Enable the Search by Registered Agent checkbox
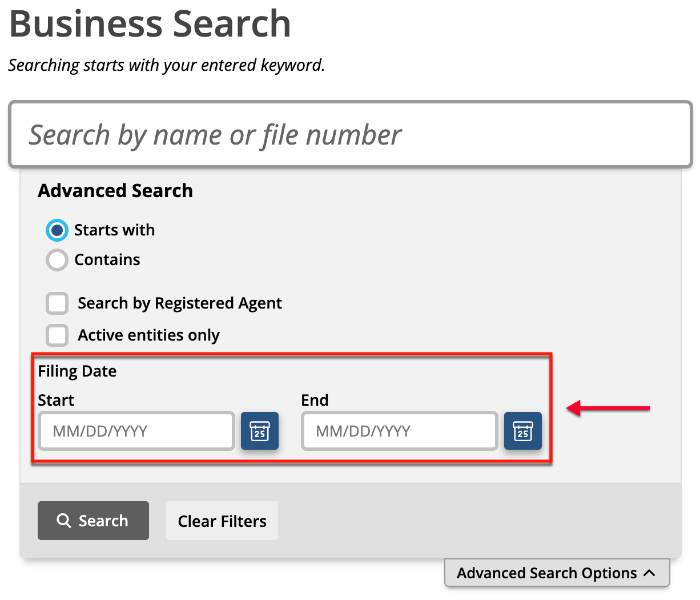 [x=57, y=303]
